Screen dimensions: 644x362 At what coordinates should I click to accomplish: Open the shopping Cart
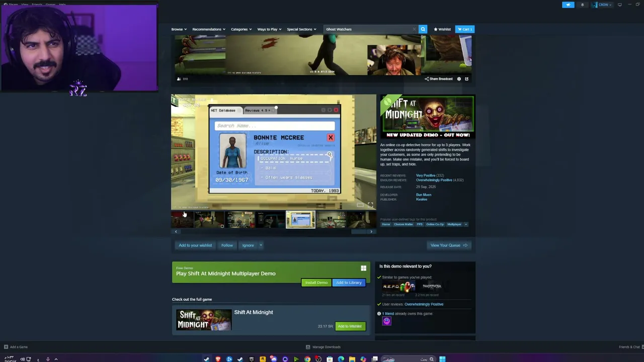pos(465,29)
